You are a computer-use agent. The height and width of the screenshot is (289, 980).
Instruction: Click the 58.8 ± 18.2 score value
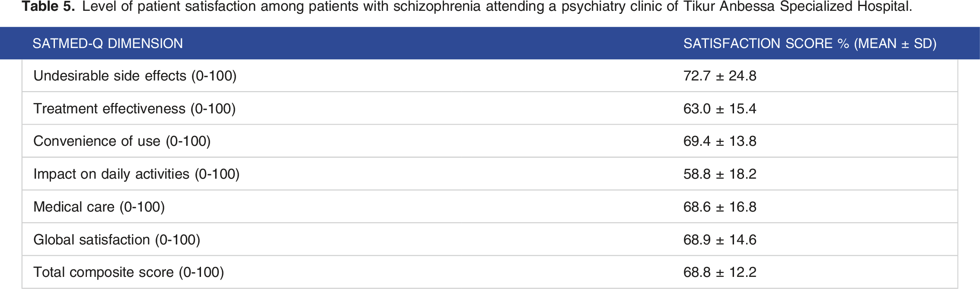(720, 174)
